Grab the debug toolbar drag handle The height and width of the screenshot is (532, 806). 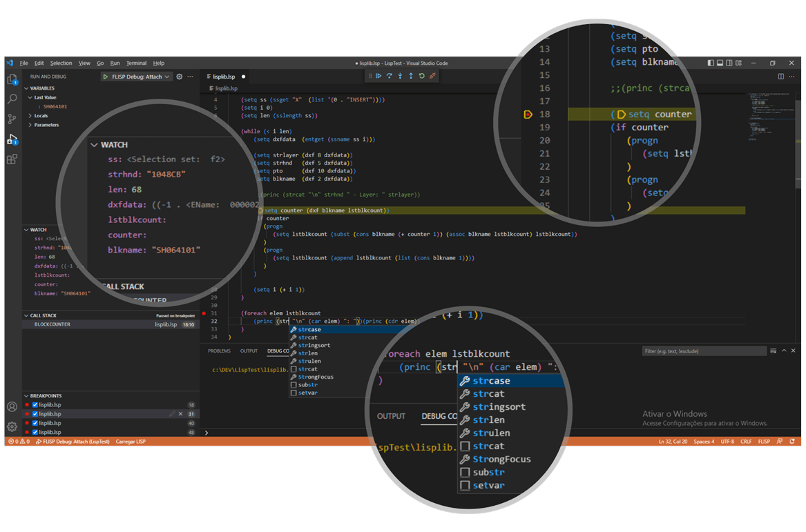(x=370, y=76)
